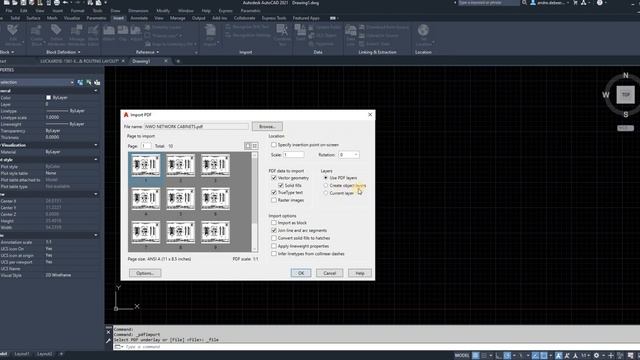Browse for a PDF file to import

click(x=267, y=127)
